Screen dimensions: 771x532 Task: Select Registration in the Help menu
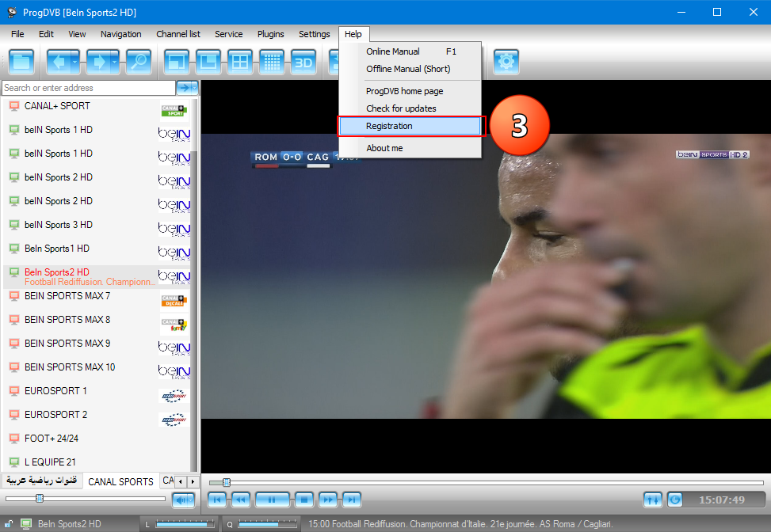(409, 126)
